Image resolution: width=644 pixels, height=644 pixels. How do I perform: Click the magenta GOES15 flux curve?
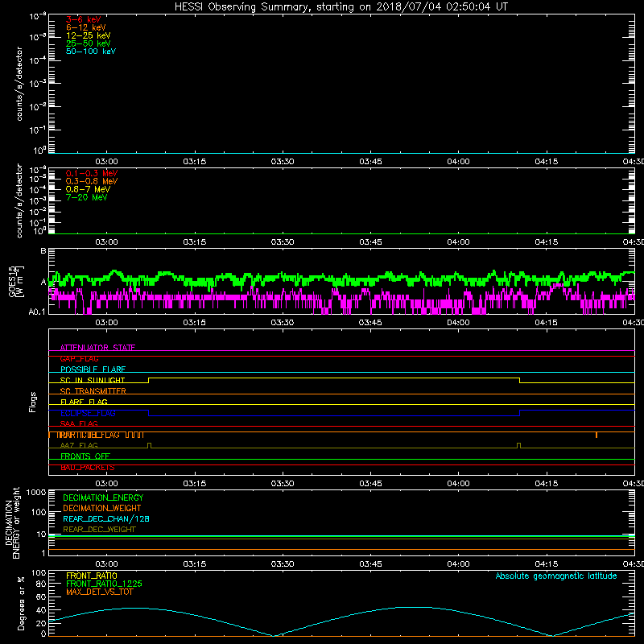click(x=341, y=299)
